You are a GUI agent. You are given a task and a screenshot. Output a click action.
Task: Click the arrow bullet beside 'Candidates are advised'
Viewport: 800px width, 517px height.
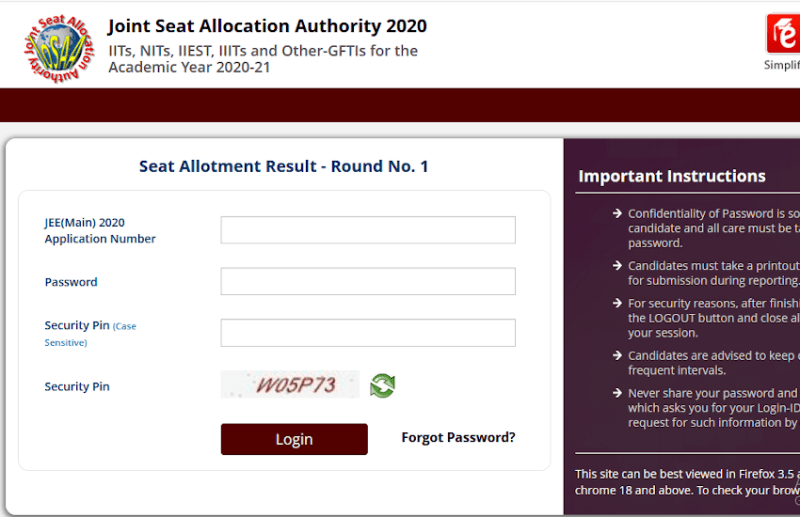tap(617, 356)
